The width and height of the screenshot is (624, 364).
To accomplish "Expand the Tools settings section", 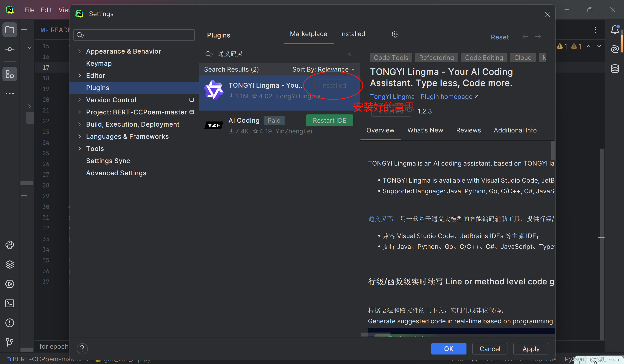I will click(79, 149).
